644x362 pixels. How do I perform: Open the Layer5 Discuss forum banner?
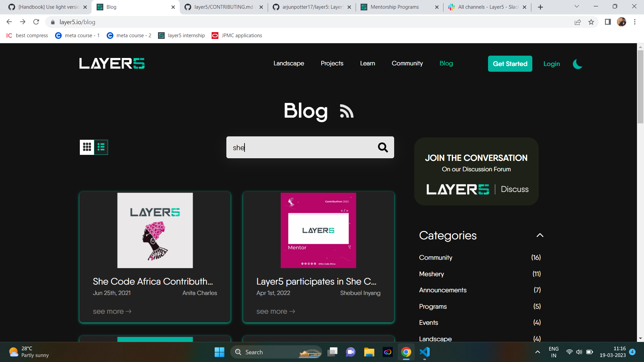pyautogui.click(x=476, y=172)
